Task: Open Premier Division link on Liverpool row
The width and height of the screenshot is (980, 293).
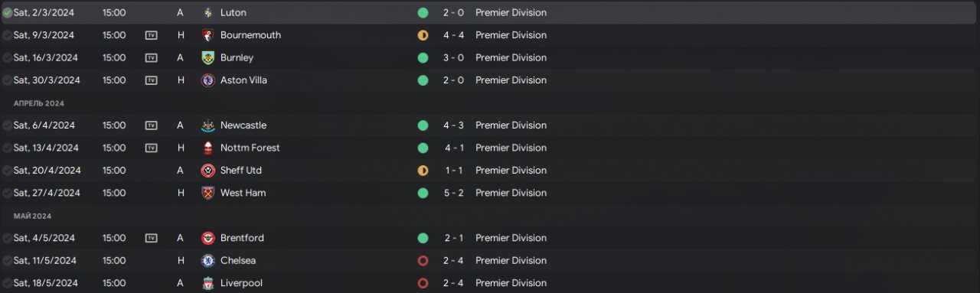Action: (x=511, y=283)
